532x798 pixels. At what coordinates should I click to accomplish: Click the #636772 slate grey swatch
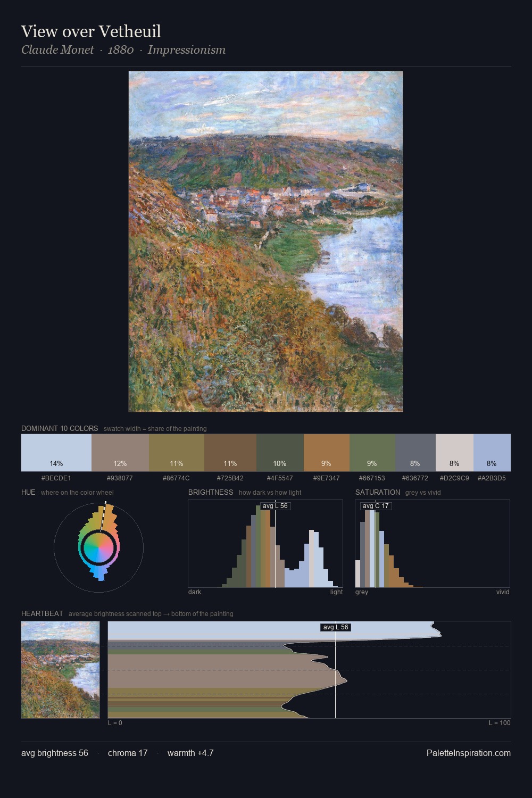(415, 453)
